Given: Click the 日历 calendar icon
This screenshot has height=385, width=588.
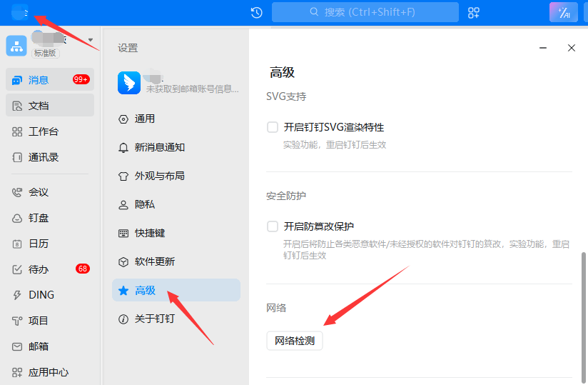Looking at the screenshot, I should (x=17, y=244).
